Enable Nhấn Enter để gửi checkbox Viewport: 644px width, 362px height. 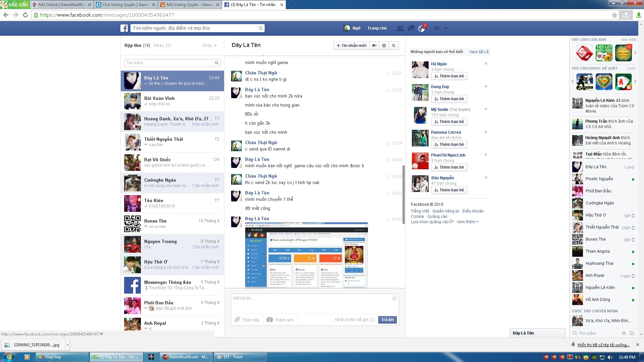pos(372,320)
